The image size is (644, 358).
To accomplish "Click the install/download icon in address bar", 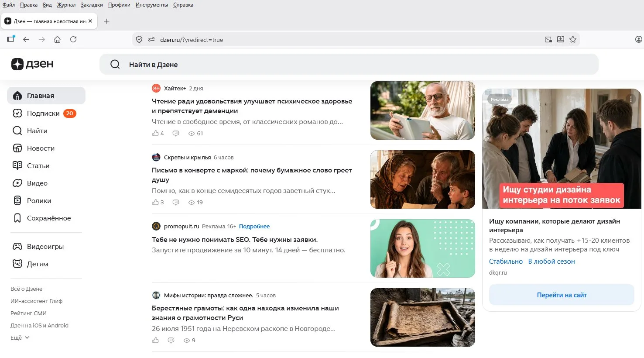I will coord(561,39).
